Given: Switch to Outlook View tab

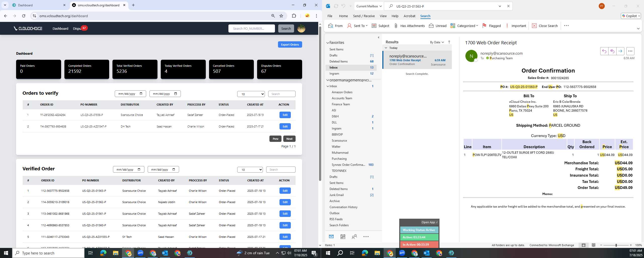Looking at the screenshot, I should coord(383,16).
